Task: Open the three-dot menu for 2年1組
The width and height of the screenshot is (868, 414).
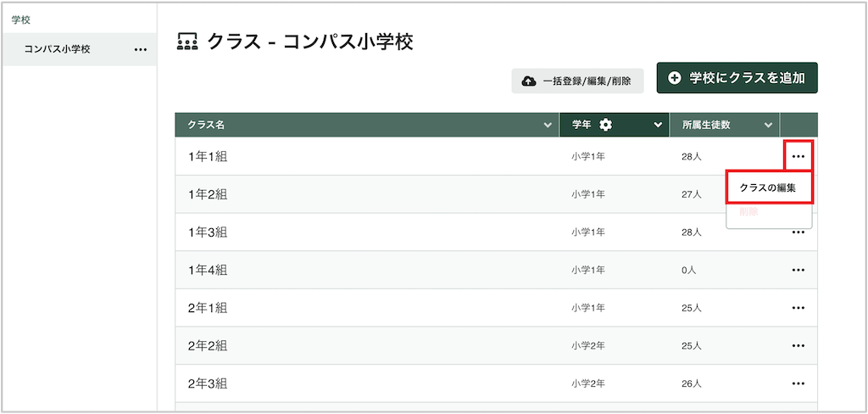Action: point(798,308)
